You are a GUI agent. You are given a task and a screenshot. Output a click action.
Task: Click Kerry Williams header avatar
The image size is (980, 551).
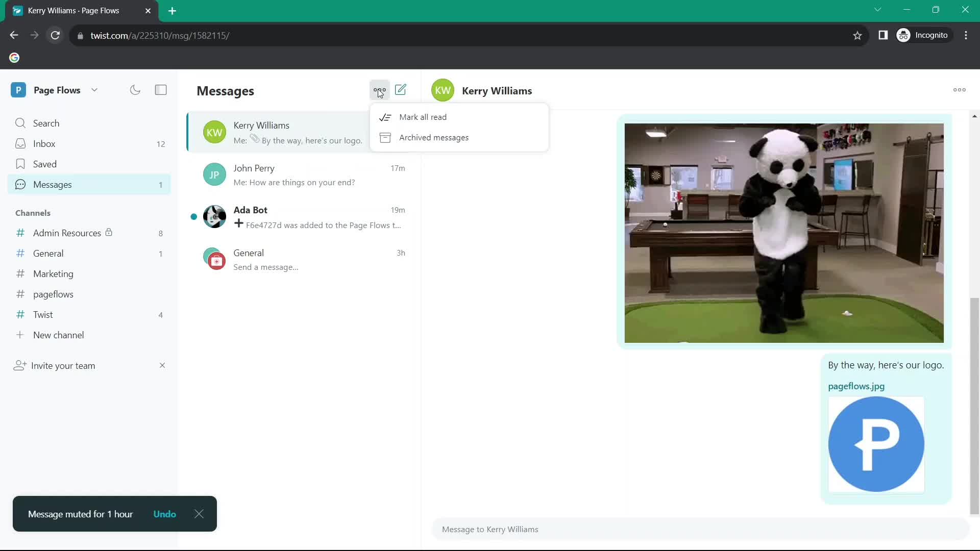coord(443,90)
